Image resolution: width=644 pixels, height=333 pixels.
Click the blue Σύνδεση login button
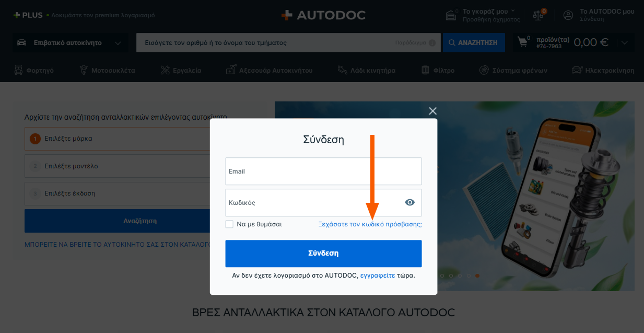coord(323,254)
